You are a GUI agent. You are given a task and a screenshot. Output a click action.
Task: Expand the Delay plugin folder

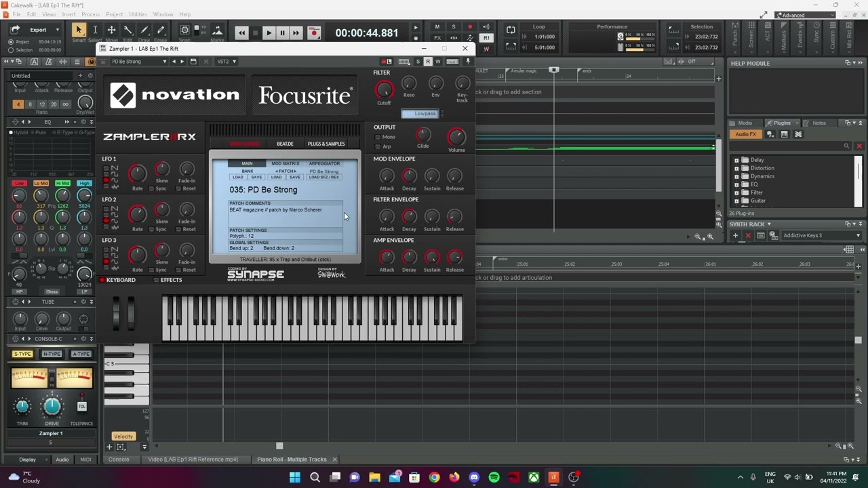tap(737, 161)
